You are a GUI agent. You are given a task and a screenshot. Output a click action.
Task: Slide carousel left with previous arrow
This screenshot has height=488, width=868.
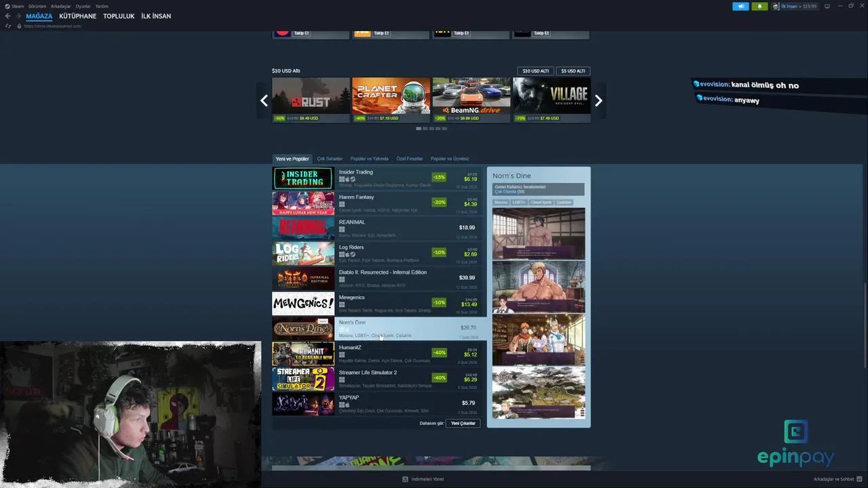click(x=264, y=100)
